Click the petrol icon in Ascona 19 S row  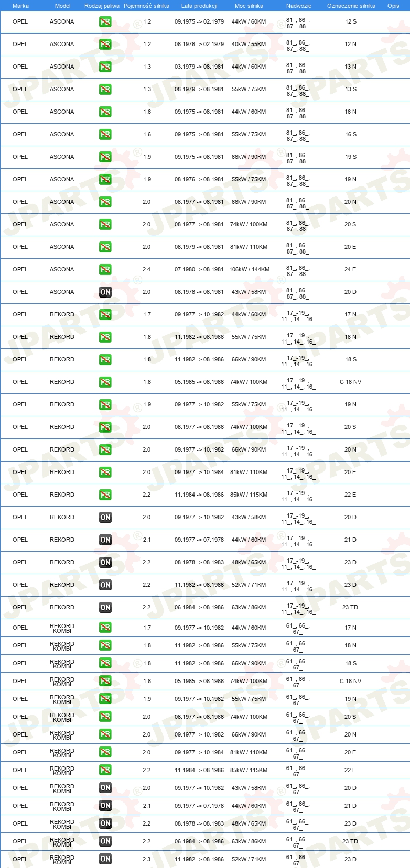click(x=105, y=157)
